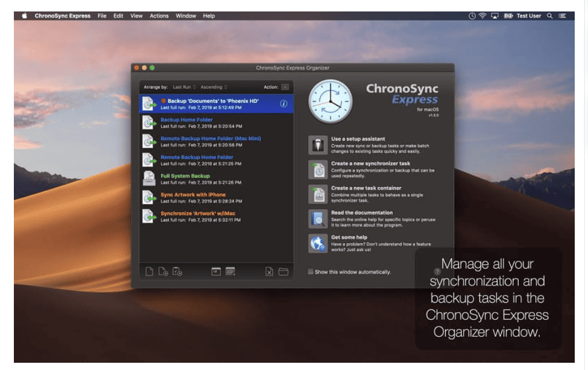Open the Window menu
Viewport: 588px width, 370px height.
[186, 16]
